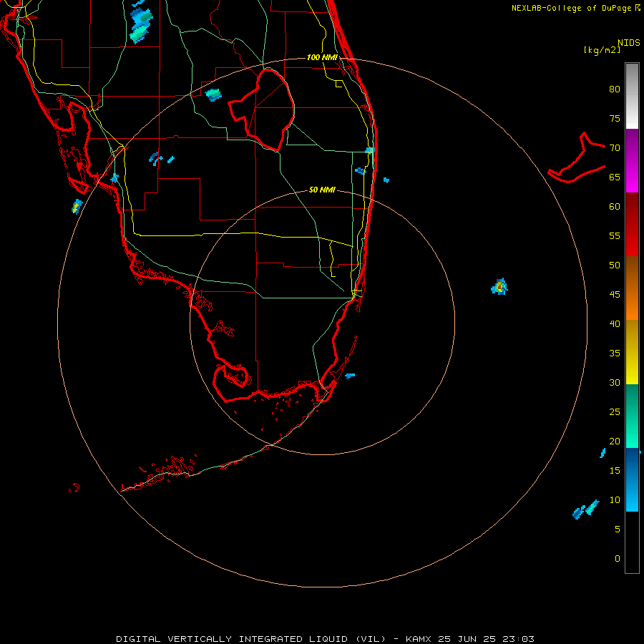
Task: Click the 30 value on the scale
Action: [x=615, y=382]
